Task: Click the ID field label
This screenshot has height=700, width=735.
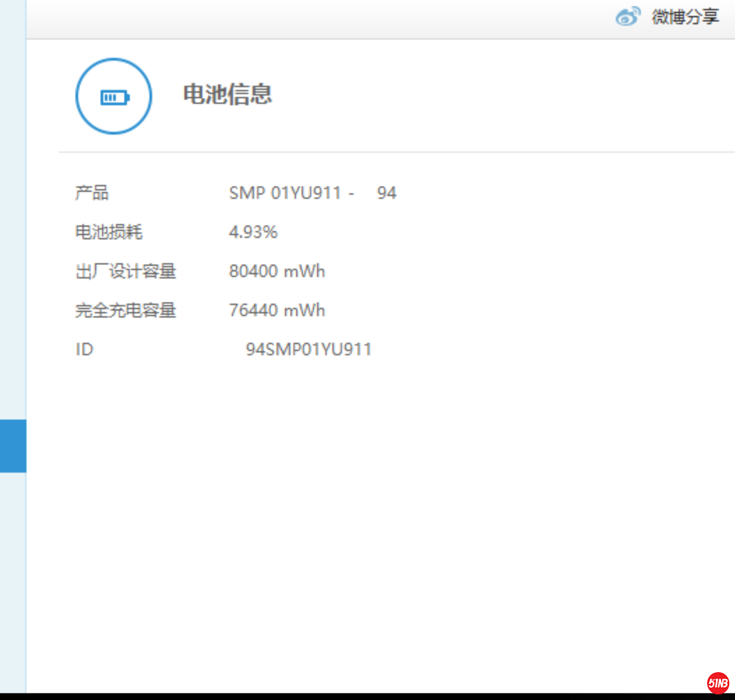Action: pos(84,350)
